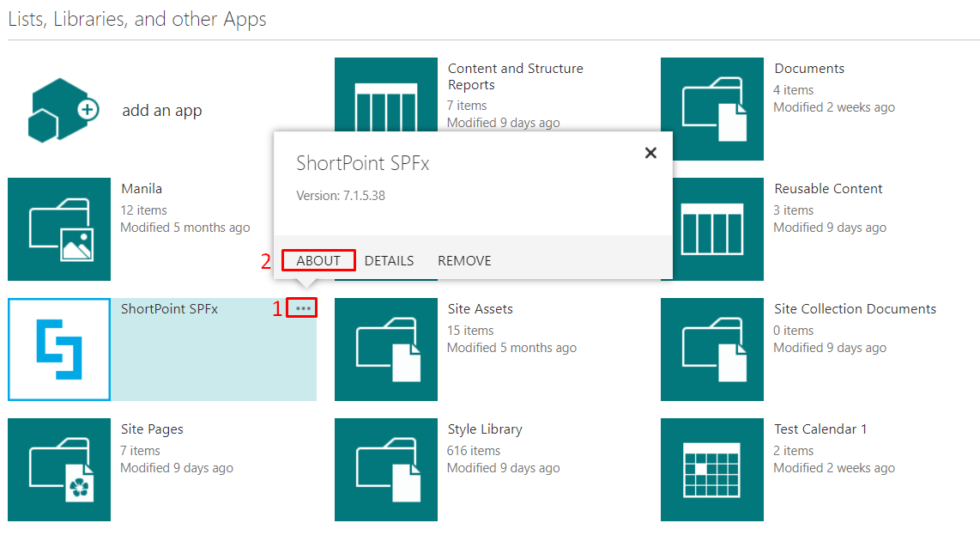This screenshot has width=980, height=535.
Task: Click 'Modified 2 weeks ago' under Documents
Action: [834, 107]
